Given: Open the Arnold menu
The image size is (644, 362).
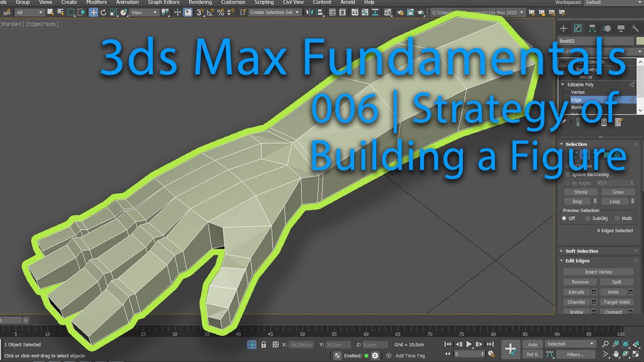Looking at the screenshot, I should click(x=348, y=3).
